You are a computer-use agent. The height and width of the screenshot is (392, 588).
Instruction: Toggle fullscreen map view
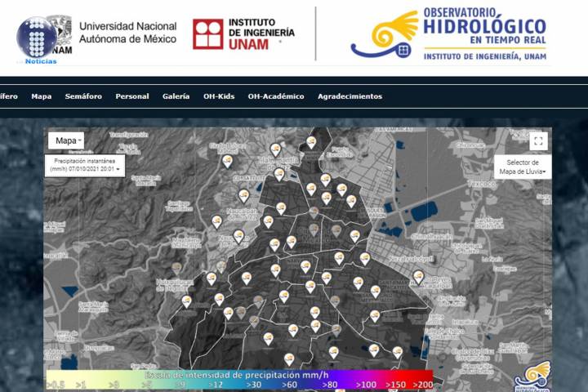(537, 141)
